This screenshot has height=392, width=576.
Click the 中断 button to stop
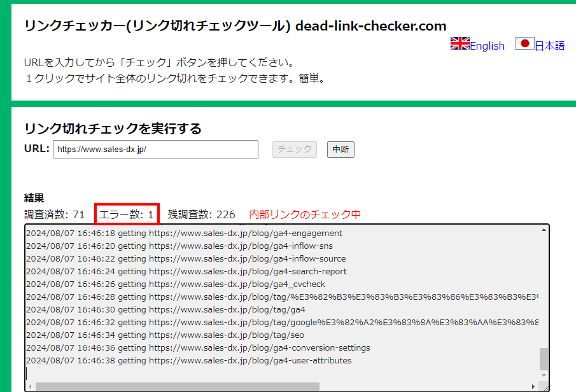tap(341, 149)
